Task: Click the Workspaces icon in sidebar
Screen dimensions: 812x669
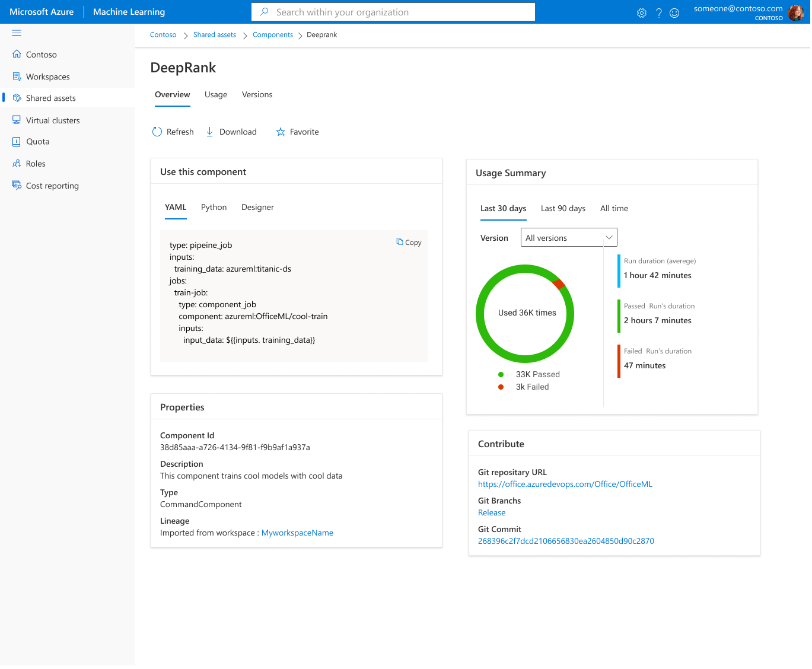Action: pos(17,77)
